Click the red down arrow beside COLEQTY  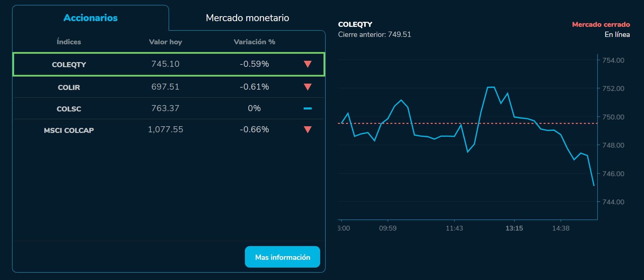pyautogui.click(x=307, y=64)
